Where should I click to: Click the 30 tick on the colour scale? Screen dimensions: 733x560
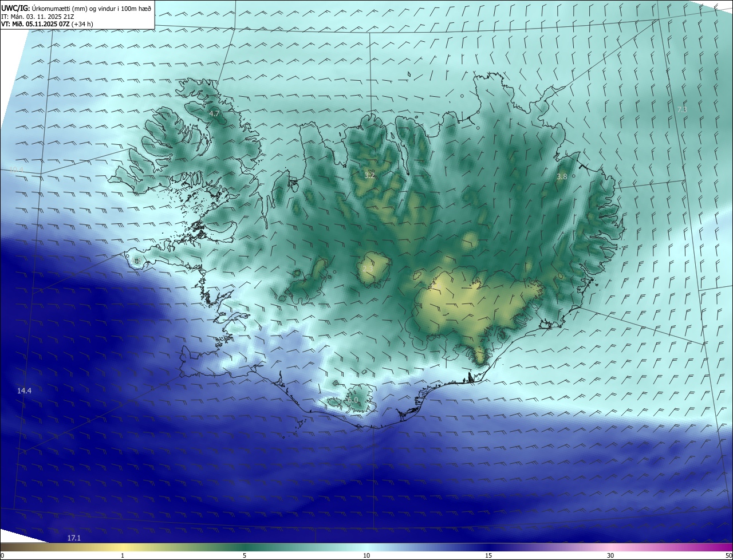(x=610, y=555)
